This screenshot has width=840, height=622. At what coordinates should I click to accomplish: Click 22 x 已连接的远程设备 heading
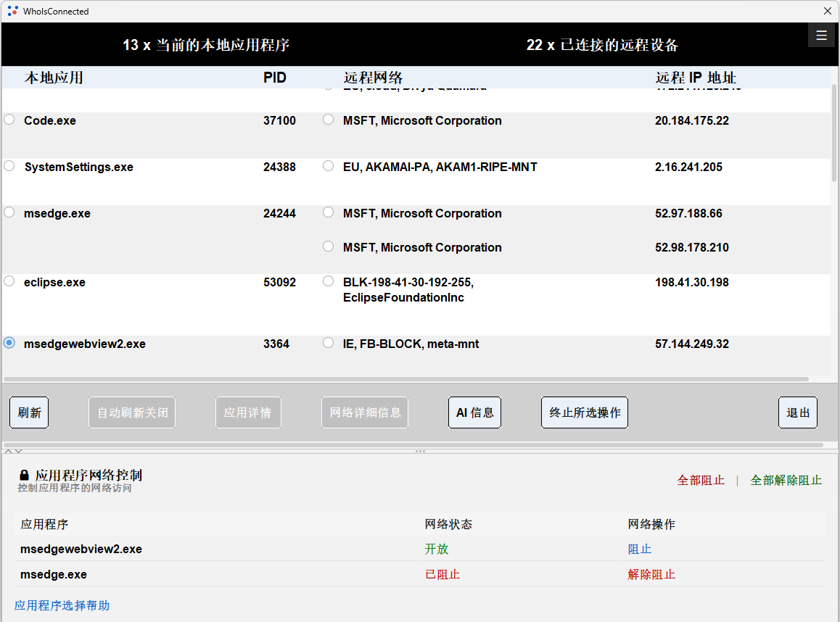click(602, 45)
